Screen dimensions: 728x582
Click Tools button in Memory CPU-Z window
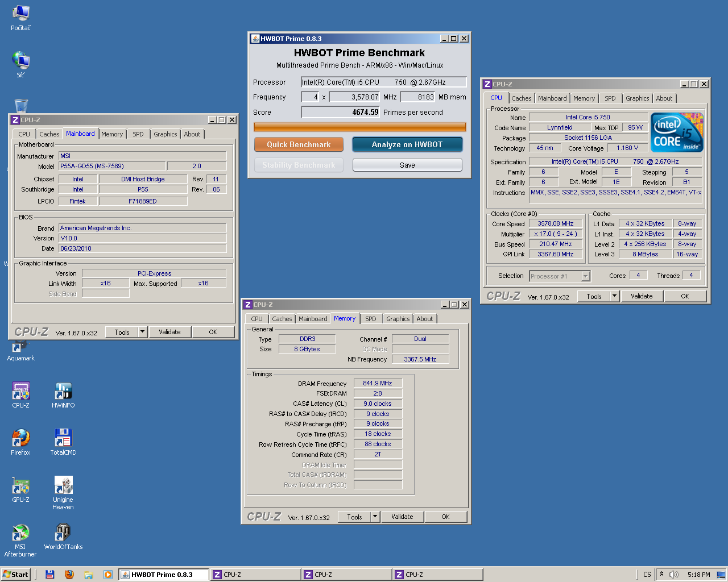pyautogui.click(x=354, y=517)
